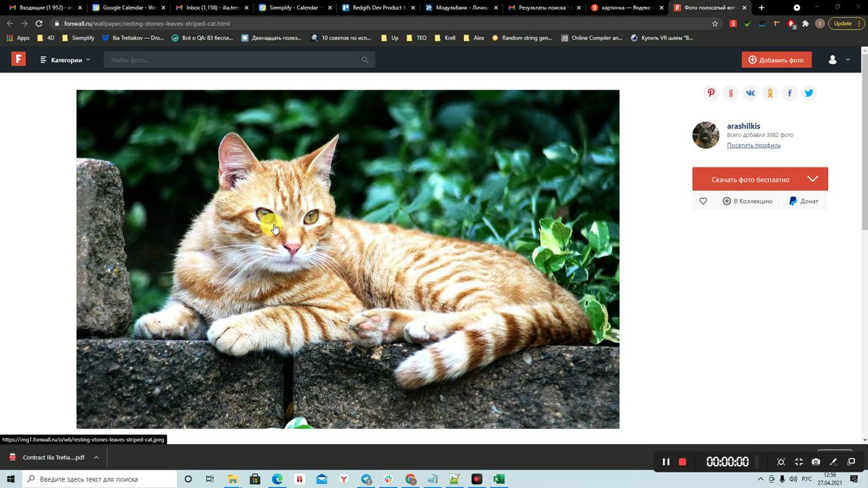Screen dimensions: 868x488
Task: Bookmark this page with the star icon
Action: click(x=715, y=23)
